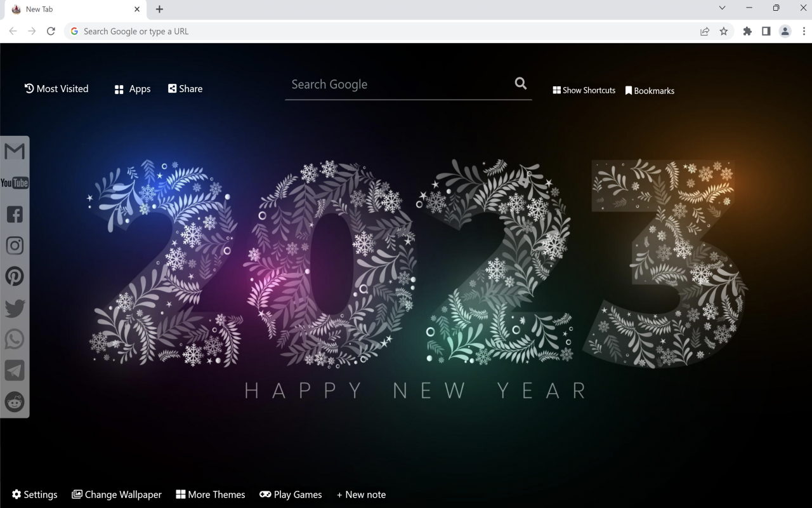The width and height of the screenshot is (812, 508).
Task: Open Play Games
Action: pyautogui.click(x=291, y=495)
